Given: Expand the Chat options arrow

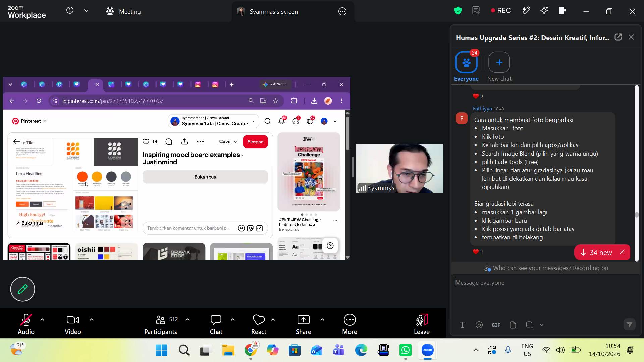Looking at the screenshot, I should pyautogui.click(x=233, y=320).
